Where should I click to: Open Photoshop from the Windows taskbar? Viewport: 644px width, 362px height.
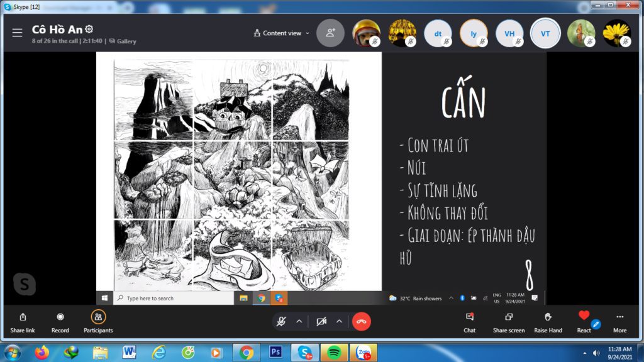275,352
